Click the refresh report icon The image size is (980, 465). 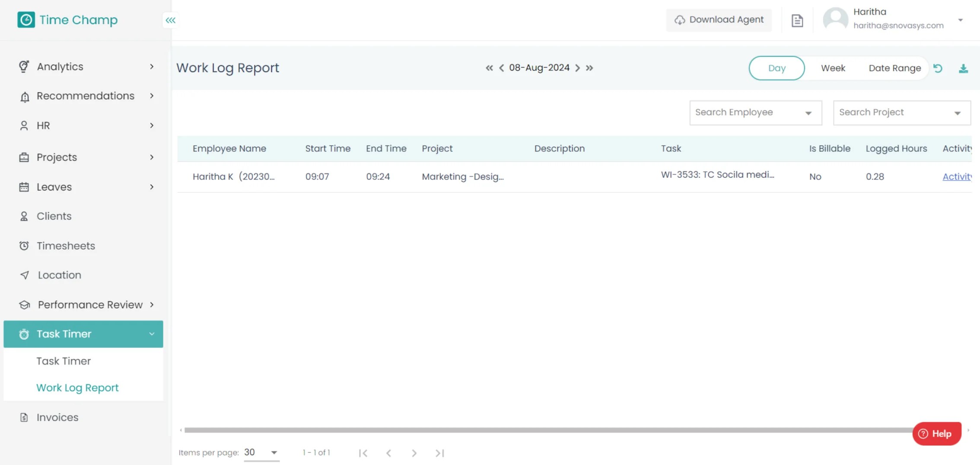[x=938, y=68]
